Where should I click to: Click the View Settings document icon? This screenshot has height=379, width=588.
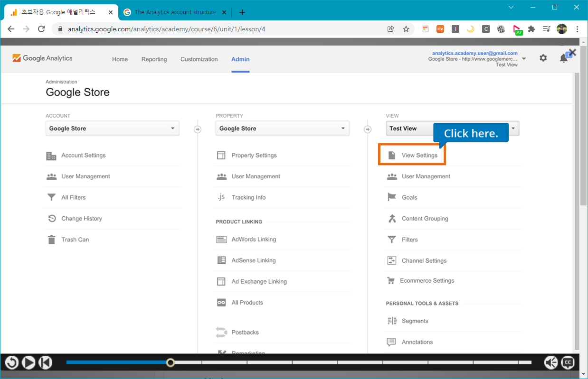(x=392, y=155)
